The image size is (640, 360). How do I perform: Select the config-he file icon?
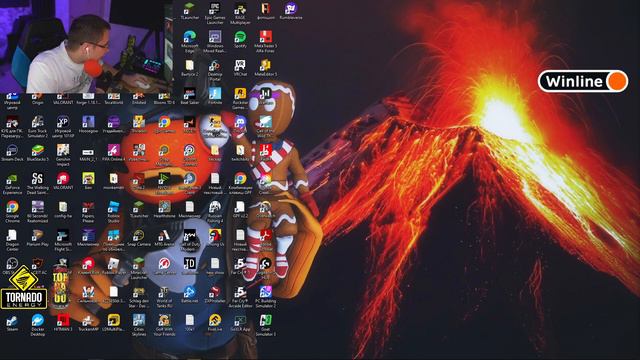point(63,209)
